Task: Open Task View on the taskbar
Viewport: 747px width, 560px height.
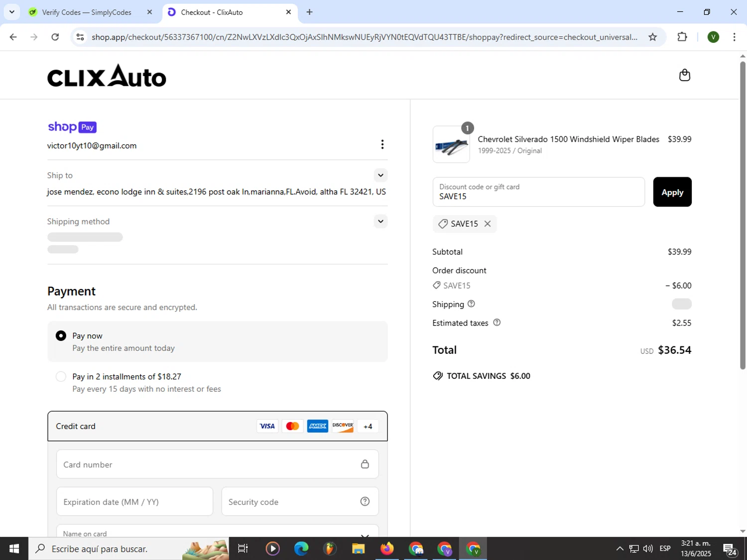Action: pos(243,549)
